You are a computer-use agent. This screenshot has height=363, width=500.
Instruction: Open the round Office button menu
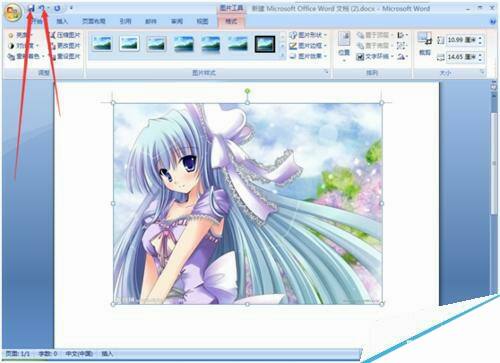coord(12,13)
